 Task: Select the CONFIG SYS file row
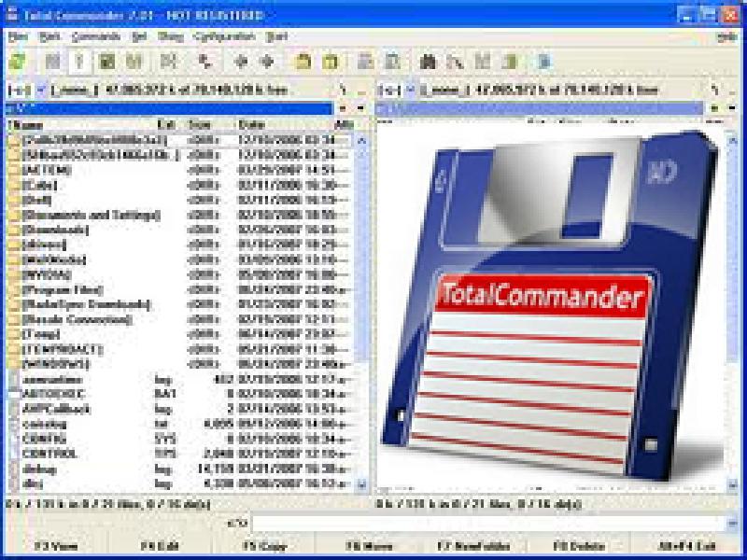[180, 439]
